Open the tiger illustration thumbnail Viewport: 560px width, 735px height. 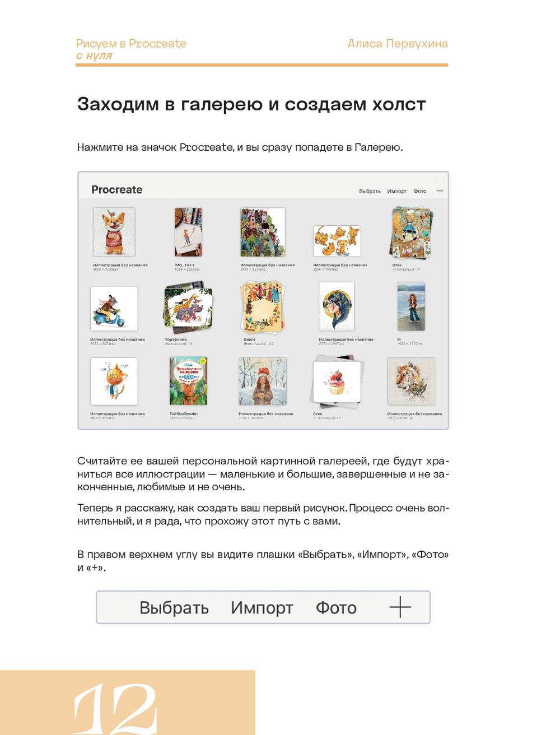[412, 381]
